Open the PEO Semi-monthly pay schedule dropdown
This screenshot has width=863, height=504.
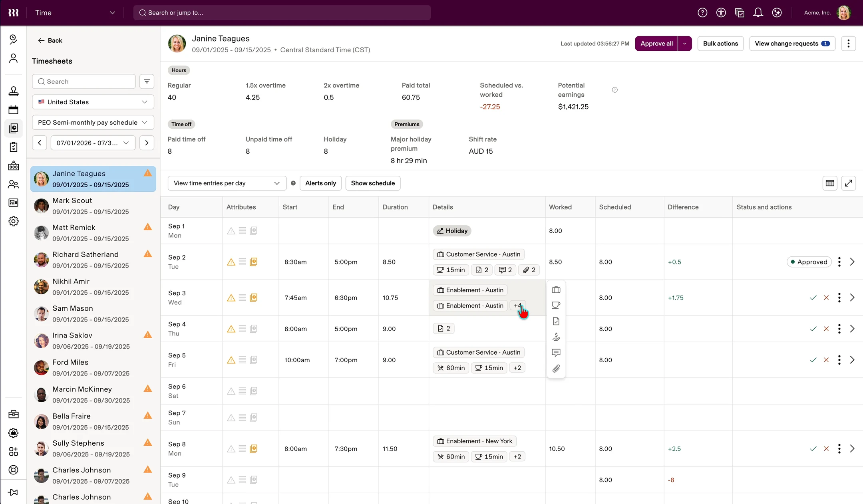click(93, 123)
